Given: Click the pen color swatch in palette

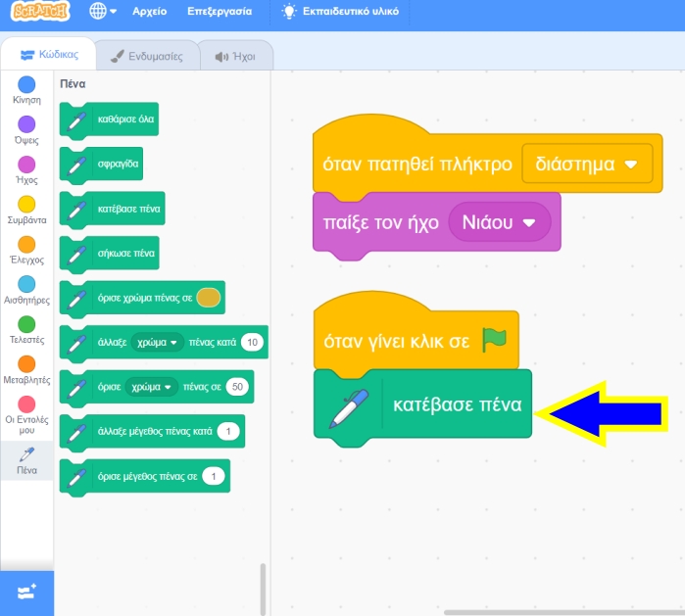Looking at the screenshot, I should coord(208,298).
